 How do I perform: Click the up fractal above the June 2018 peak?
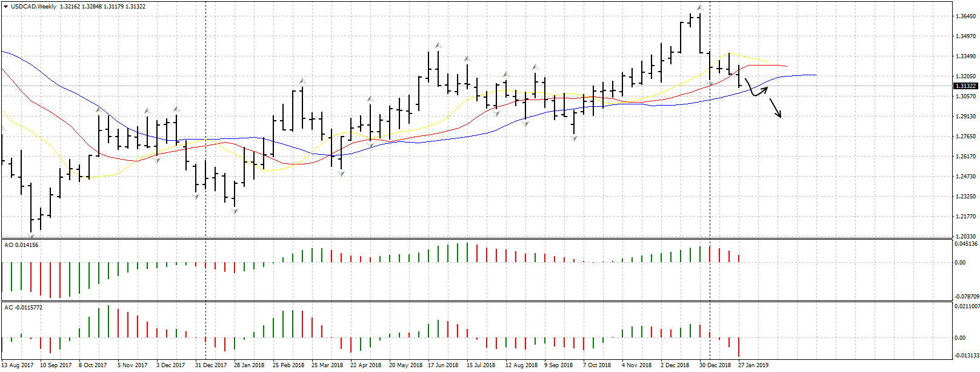(x=438, y=45)
